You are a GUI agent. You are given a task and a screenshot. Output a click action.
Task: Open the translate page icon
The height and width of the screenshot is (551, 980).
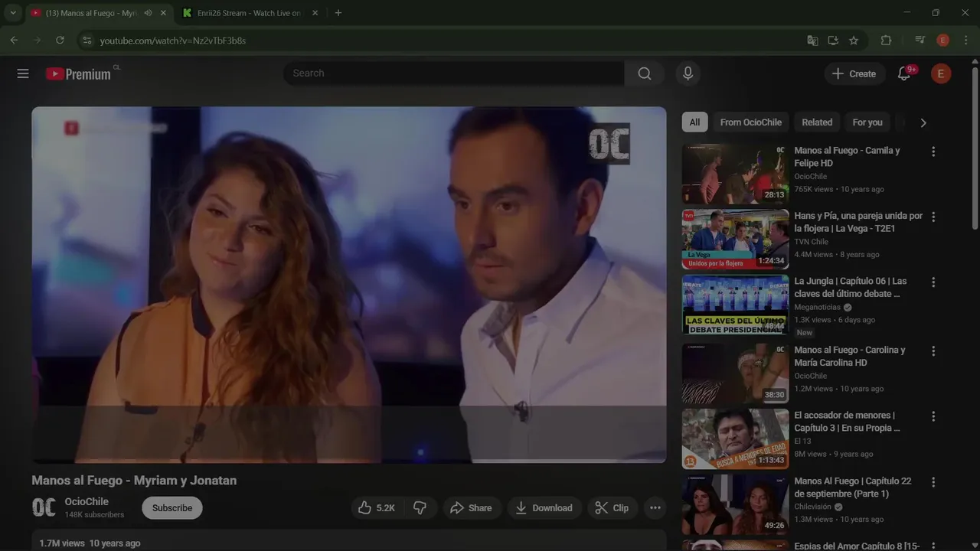click(x=812, y=41)
